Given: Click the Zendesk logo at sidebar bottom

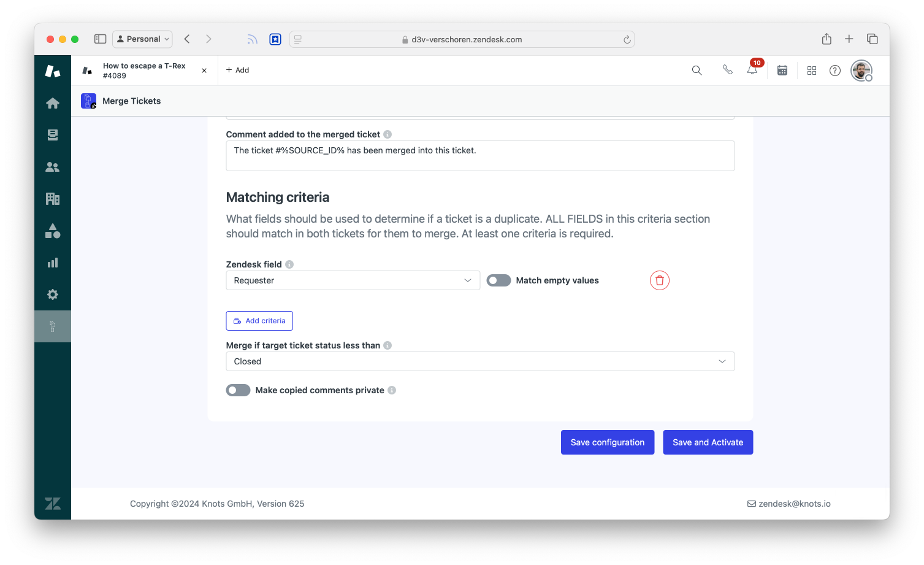Looking at the screenshot, I should tap(53, 504).
